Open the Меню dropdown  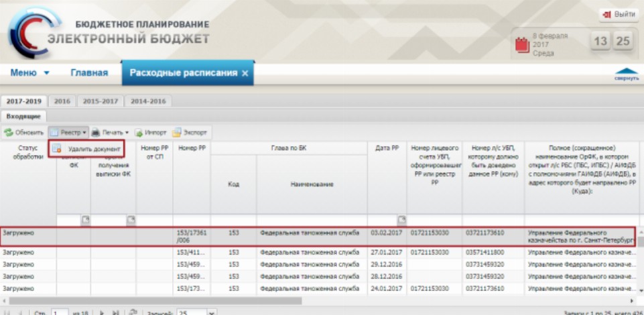[30, 73]
